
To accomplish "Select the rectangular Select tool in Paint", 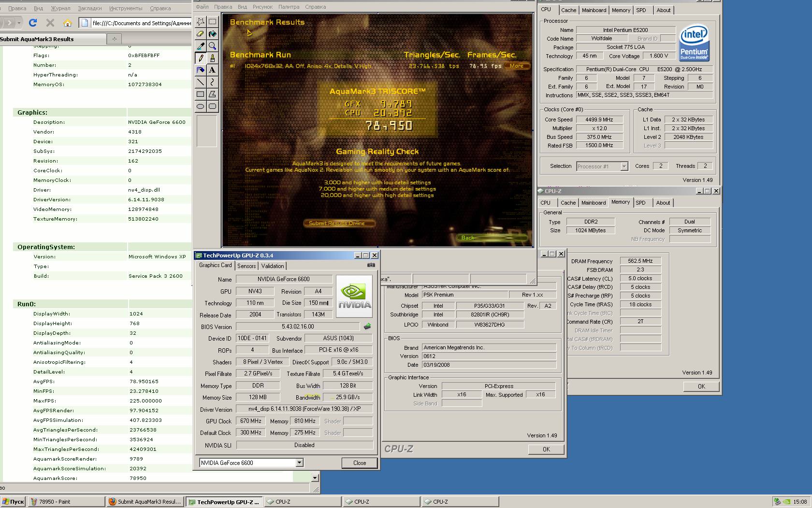I will [x=213, y=22].
